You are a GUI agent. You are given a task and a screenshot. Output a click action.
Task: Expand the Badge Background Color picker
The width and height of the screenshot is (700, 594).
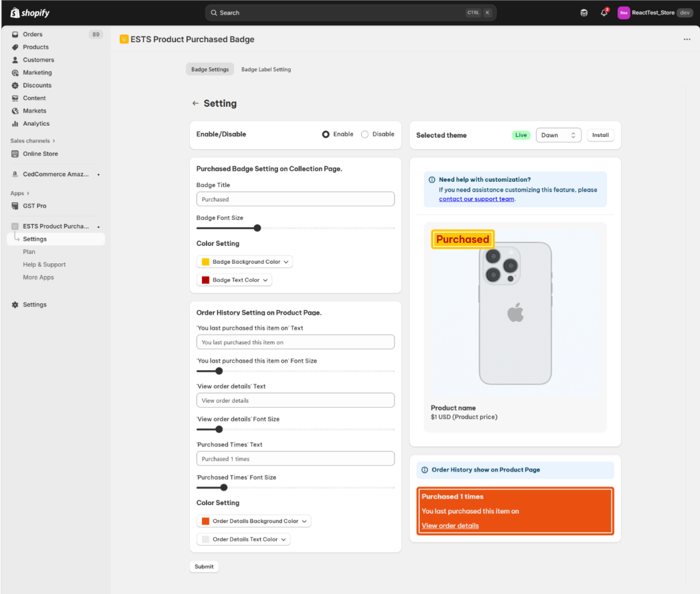click(x=245, y=262)
